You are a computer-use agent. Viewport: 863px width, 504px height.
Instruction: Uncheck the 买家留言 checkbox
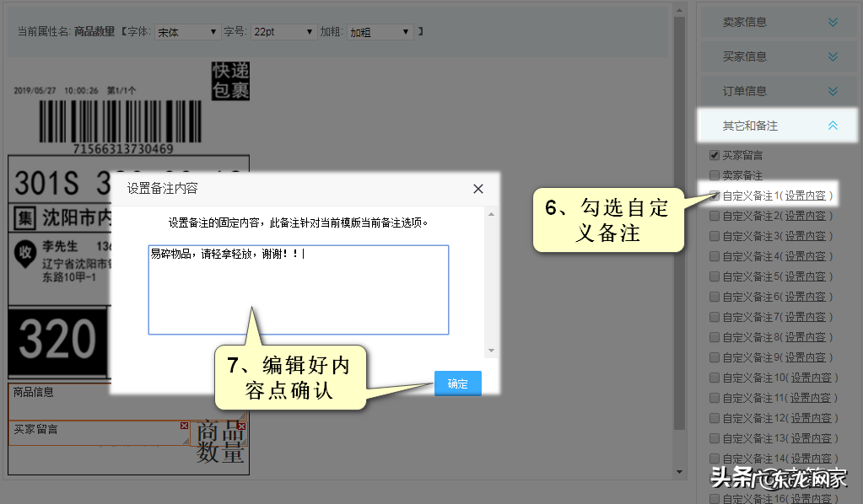(714, 155)
